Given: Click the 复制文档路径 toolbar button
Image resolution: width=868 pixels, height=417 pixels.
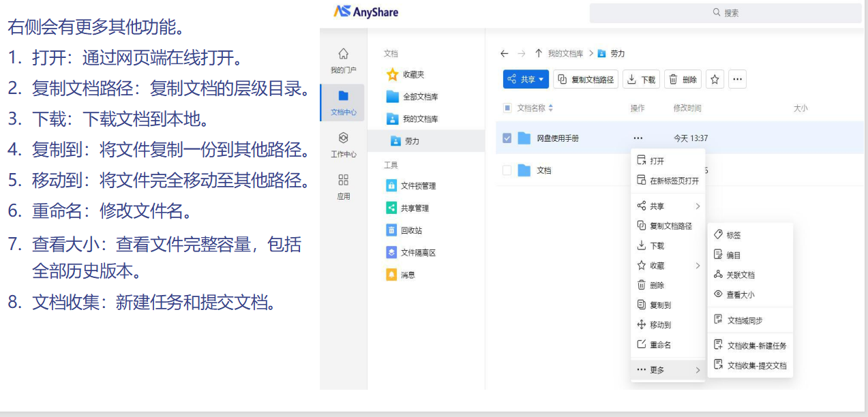Looking at the screenshot, I should tap(586, 80).
